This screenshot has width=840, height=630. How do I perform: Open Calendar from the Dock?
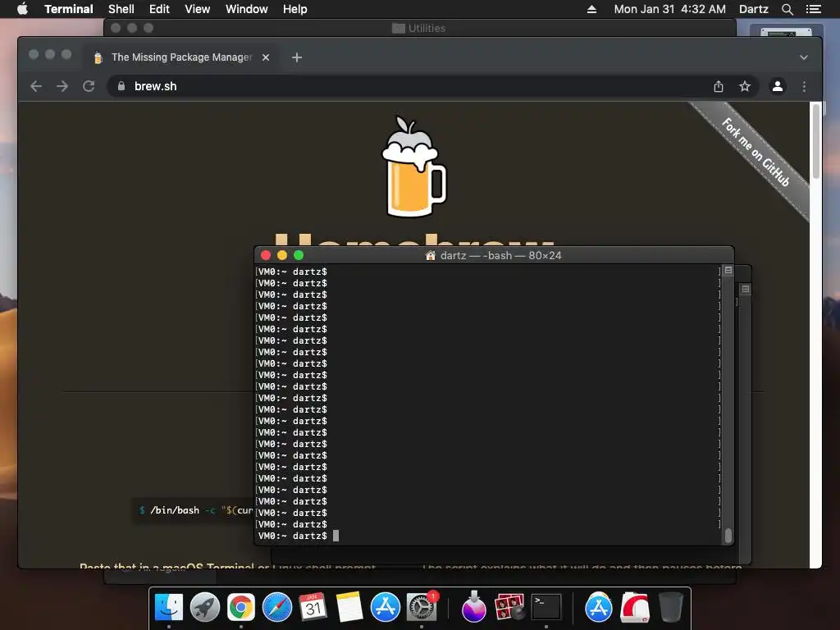point(313,608)
